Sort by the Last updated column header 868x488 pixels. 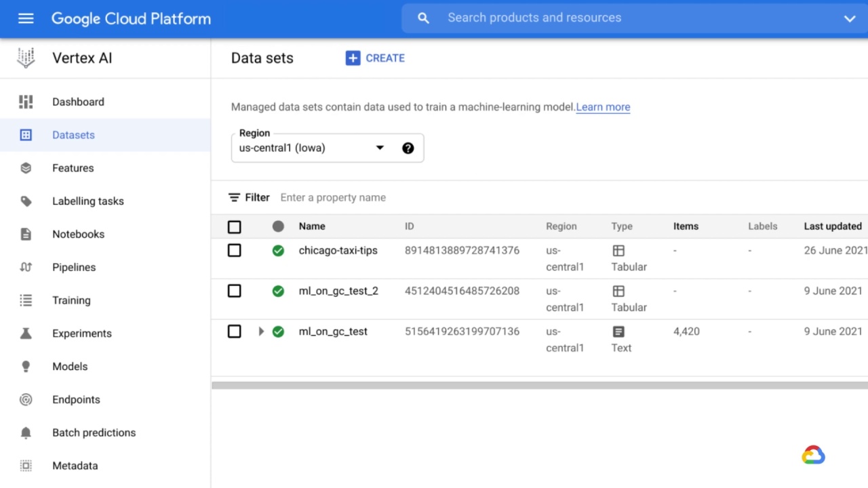point(833,226)
